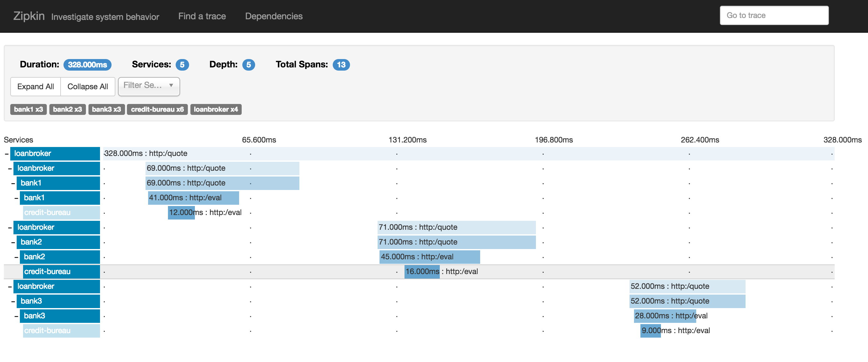Focus the Go to trace field
This screenshot has width=868, height=362.
pos(774,15)
